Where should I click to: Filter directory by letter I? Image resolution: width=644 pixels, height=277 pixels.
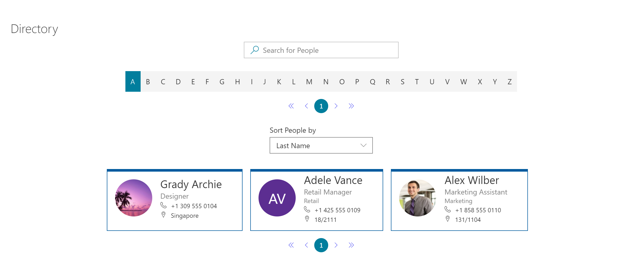[x=252, y=81]
